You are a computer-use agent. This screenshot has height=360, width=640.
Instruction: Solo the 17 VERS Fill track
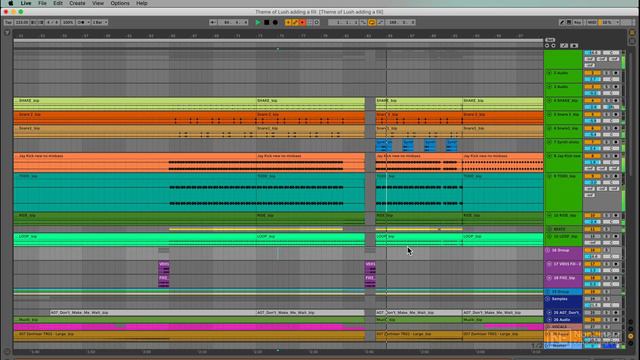click(x=607, y=264)
